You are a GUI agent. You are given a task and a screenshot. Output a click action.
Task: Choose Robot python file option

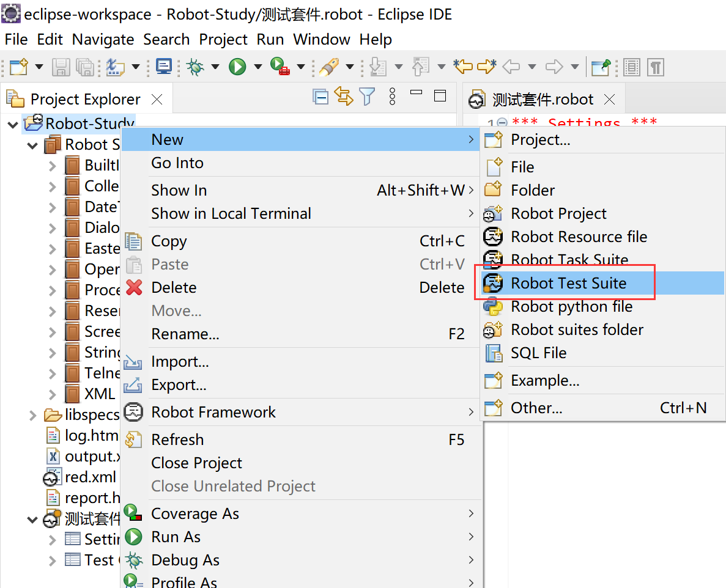click(x=602, y=306)
